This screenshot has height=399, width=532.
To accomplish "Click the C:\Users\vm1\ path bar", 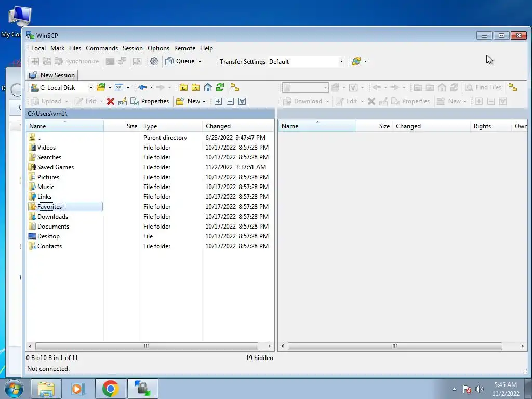I will pos(150,114).
